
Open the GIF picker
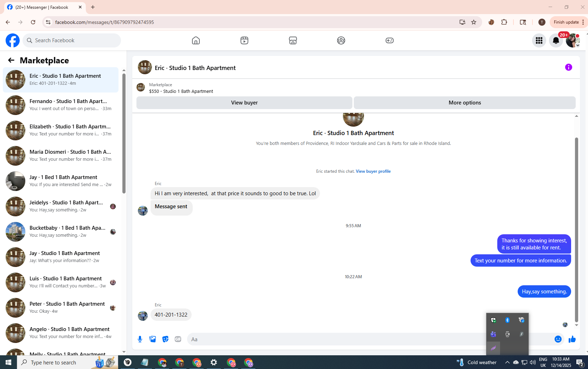(x=178, y=339)
